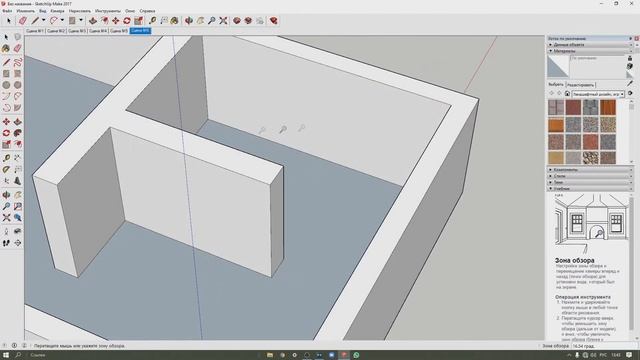Choose the Paint Bucket tool in the top toolbar
640x360 pixels.
pyautogui.click(x=175, y=20)
